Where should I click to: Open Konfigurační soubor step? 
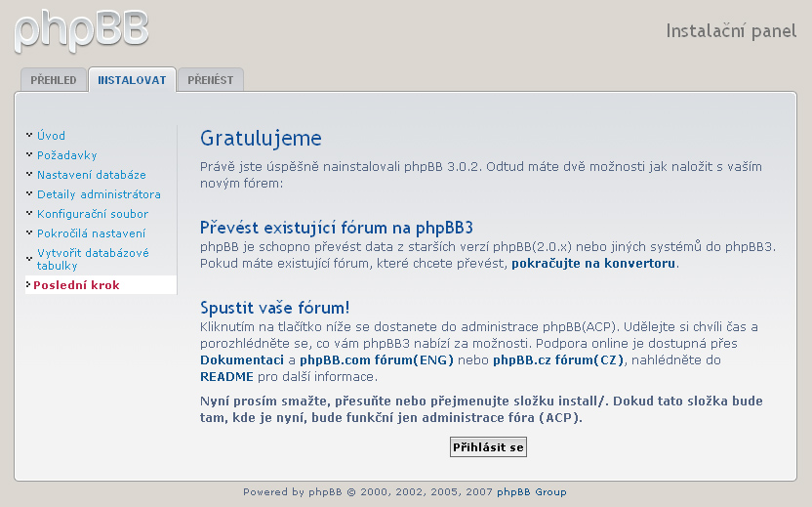point(93,214)
